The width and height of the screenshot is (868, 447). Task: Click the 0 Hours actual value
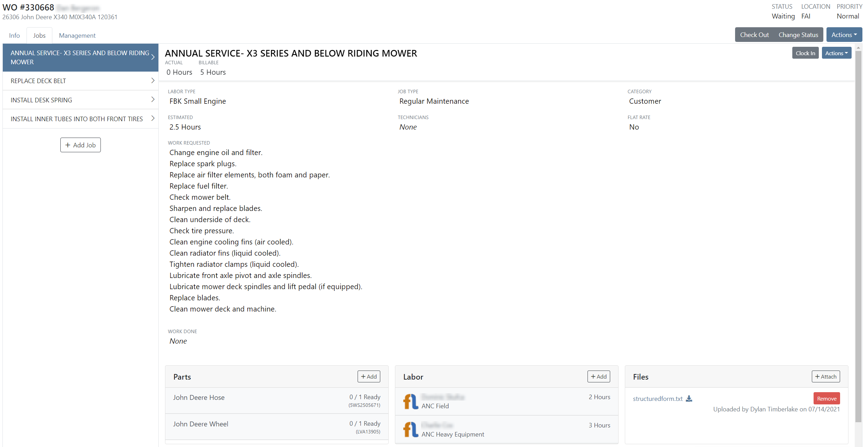pyautogui.click(x=179, y=72)
